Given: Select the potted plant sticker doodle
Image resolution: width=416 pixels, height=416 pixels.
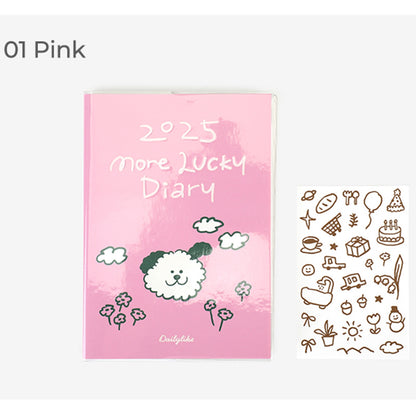Looking at the screenshot, I should pyautogui.click(x=327, y=333).
